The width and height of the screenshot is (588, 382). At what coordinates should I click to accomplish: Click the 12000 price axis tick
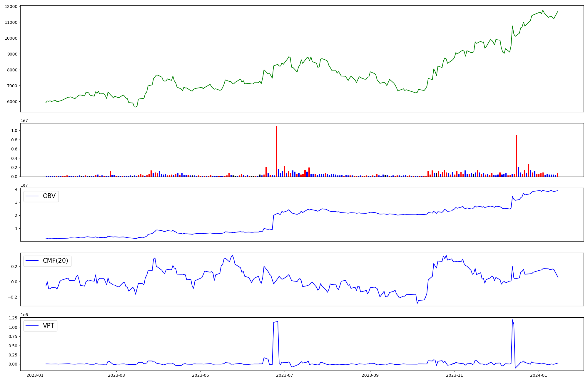11,6
